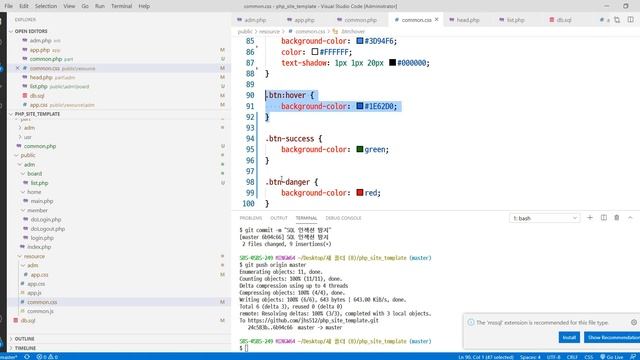The image size is (640, 360).
Task: Close the common.css editor tab
Action: click(437, 19)
